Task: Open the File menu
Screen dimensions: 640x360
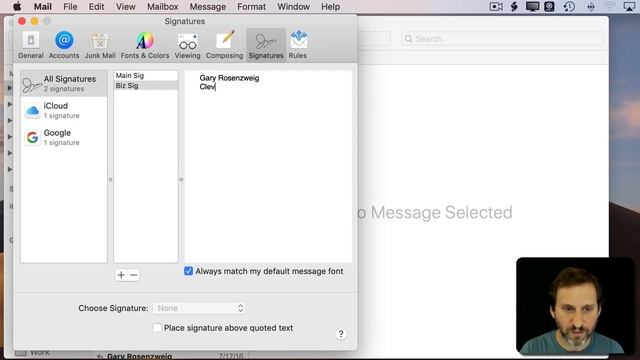Action: (70, 7)
